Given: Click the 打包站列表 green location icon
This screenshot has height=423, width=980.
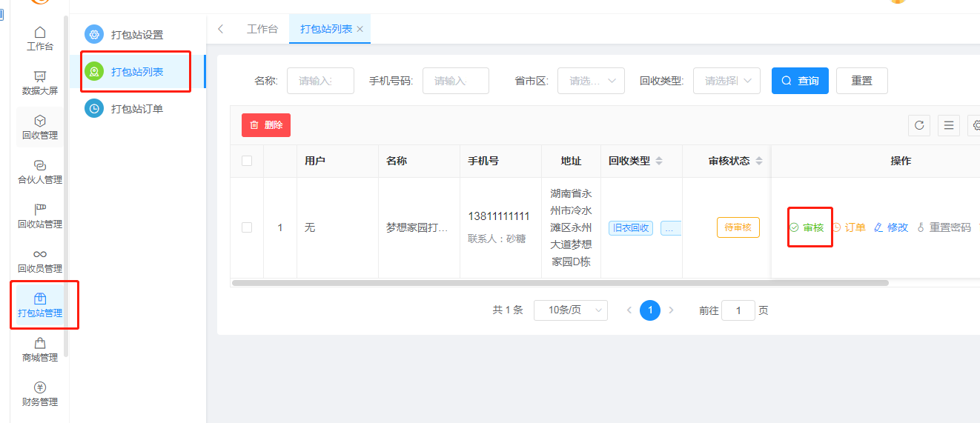Looking at the screenshot, I should 94,71.
